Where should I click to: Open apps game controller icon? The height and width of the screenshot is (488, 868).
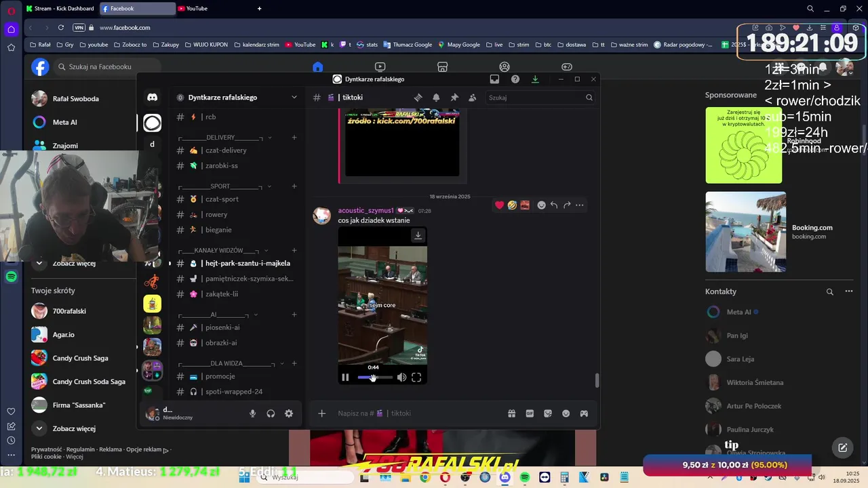pyautogui.click(x=584, y=413)
